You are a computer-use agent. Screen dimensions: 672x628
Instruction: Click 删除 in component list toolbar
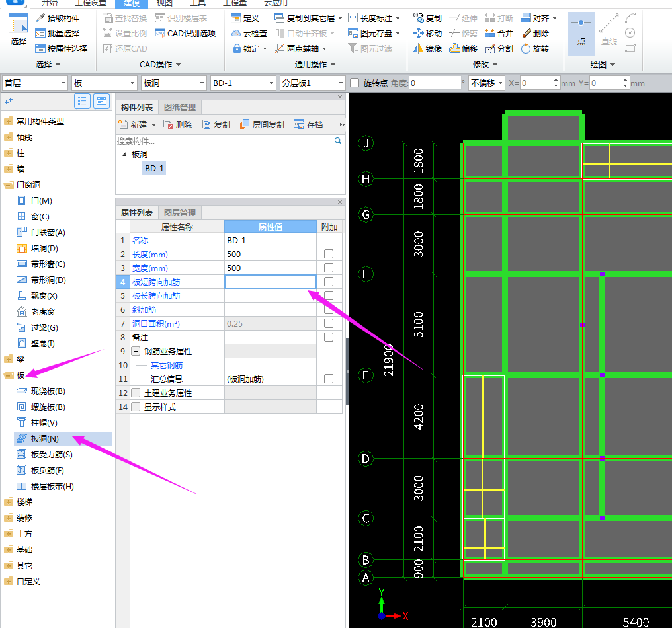pos(178,125)
